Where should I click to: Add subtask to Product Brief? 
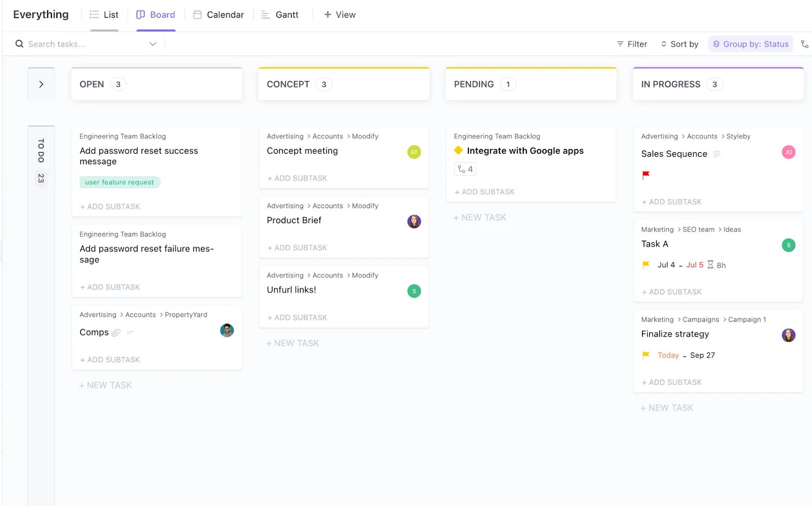(x=297, y=247)
